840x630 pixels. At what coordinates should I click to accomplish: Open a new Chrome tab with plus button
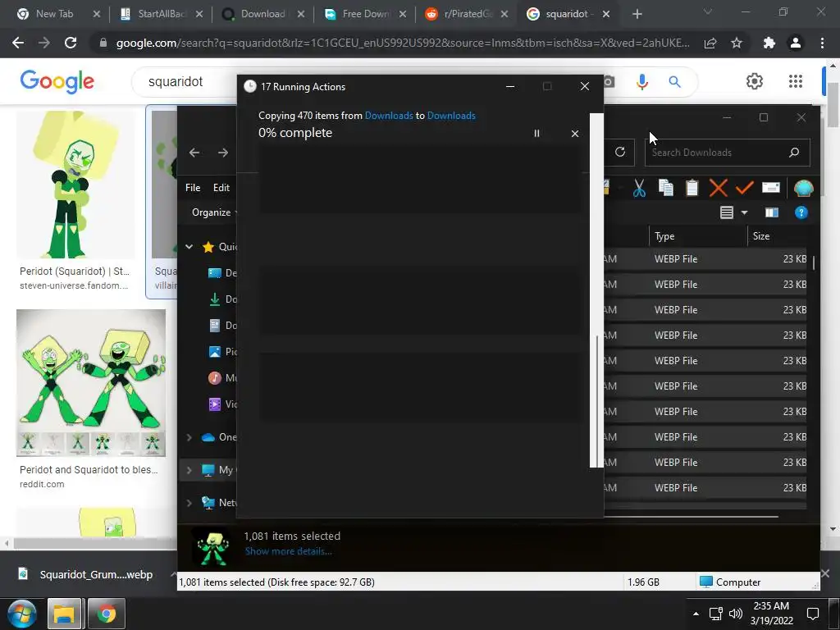click(x=637, y=14)
